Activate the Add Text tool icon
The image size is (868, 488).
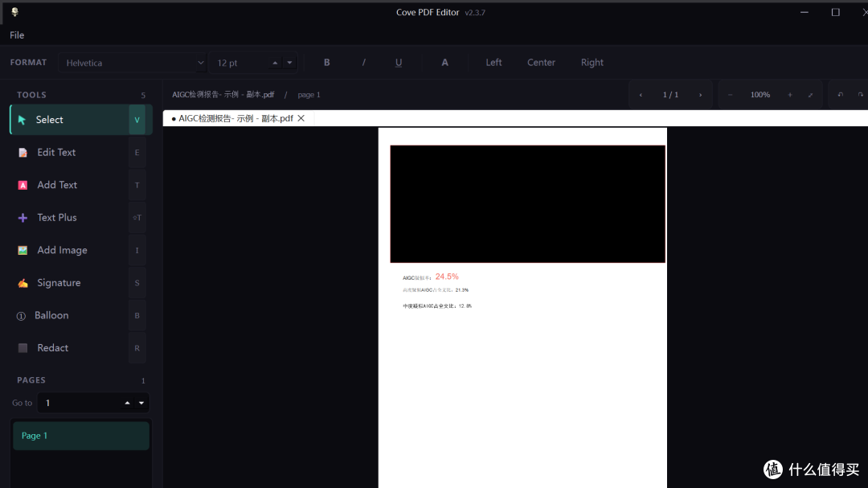pos(23,185)
